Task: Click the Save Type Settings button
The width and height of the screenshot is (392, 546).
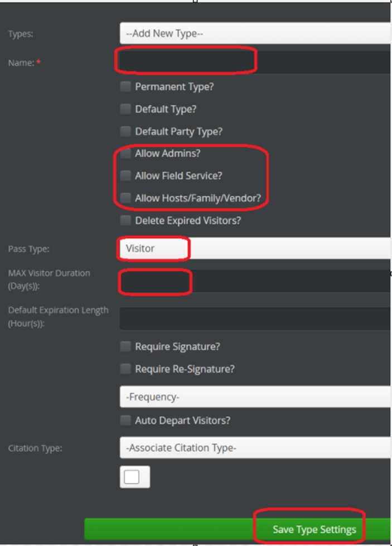Action: point(238,529)
